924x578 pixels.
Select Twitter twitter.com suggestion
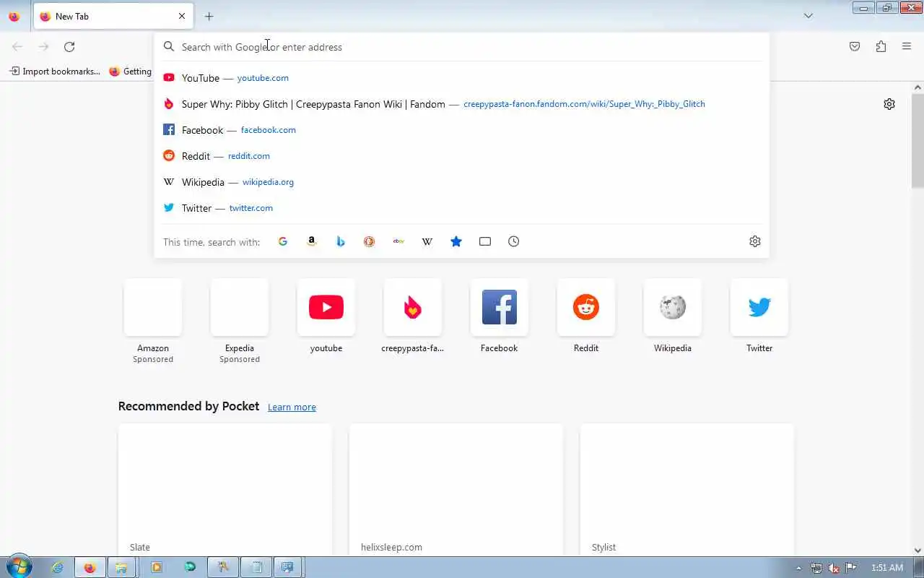(x=462, y=208)
